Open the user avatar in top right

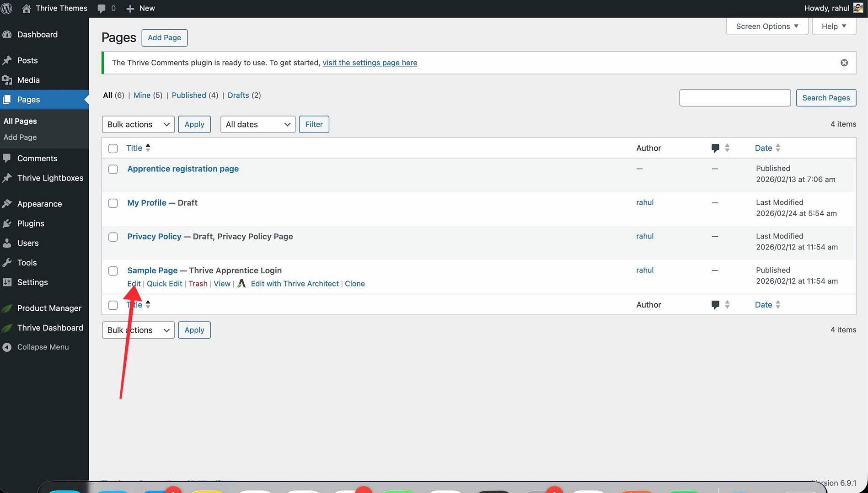(858, 8)
